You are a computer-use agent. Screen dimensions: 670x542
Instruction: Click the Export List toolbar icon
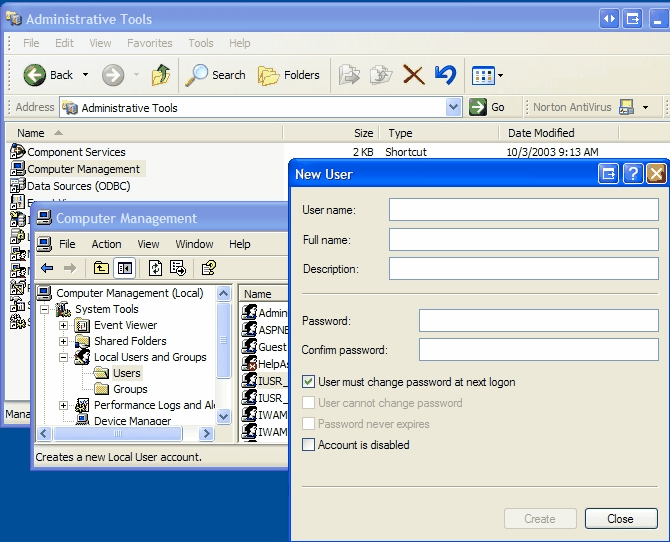pyautogui.click(x=178, y=267)
